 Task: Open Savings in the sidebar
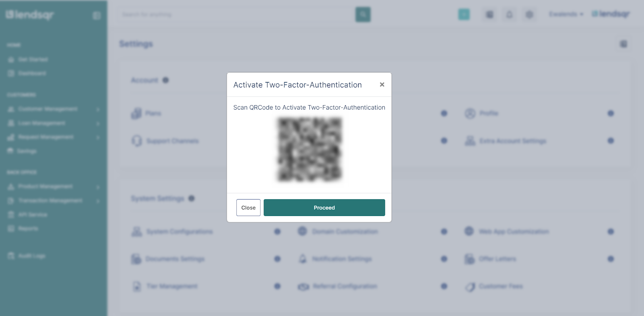(23, 151)
